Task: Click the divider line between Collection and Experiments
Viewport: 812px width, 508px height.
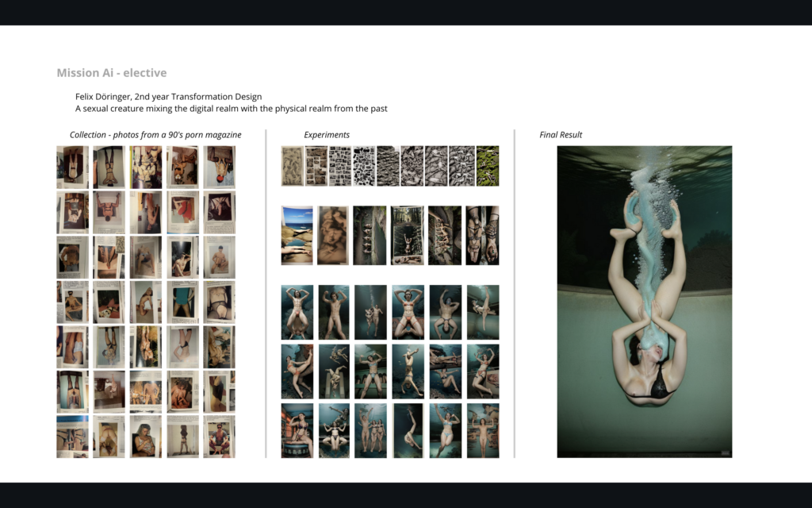Action: [266, 294]
